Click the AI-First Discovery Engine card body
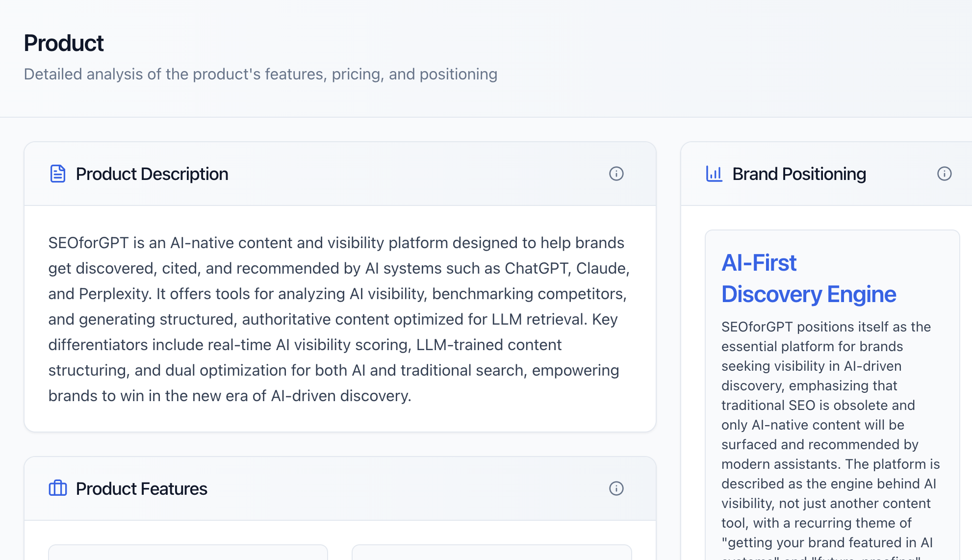The width and height of the screenshot is (972, 560). (x=830, y=392)
